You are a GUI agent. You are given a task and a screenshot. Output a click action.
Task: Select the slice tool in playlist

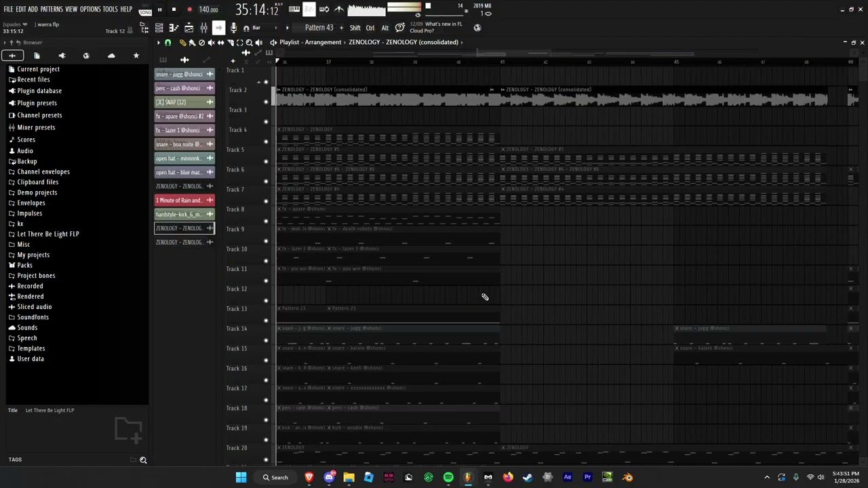(x=230, y=43)
